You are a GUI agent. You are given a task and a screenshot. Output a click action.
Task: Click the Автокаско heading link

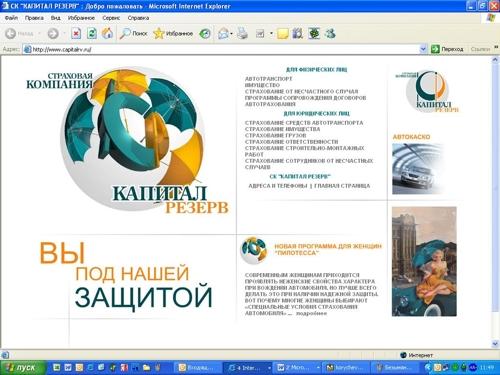411,137
